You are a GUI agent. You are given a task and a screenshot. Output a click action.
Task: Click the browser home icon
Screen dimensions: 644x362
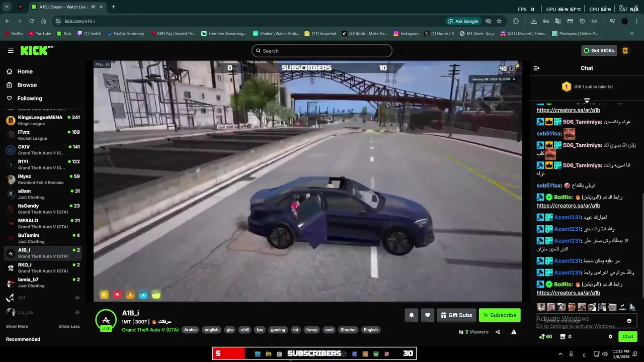[43, 21]
